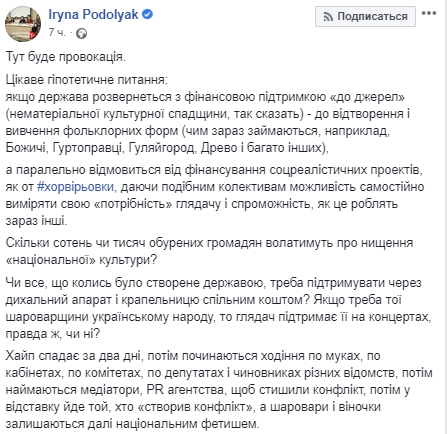Click paragraph starting "Чи все, що колись"

click(218, 308)
